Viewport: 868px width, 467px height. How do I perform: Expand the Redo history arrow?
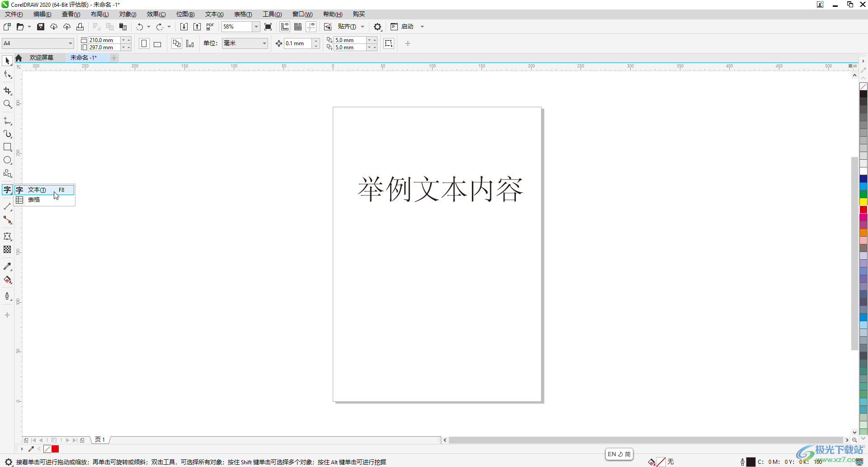pos(169,27)
